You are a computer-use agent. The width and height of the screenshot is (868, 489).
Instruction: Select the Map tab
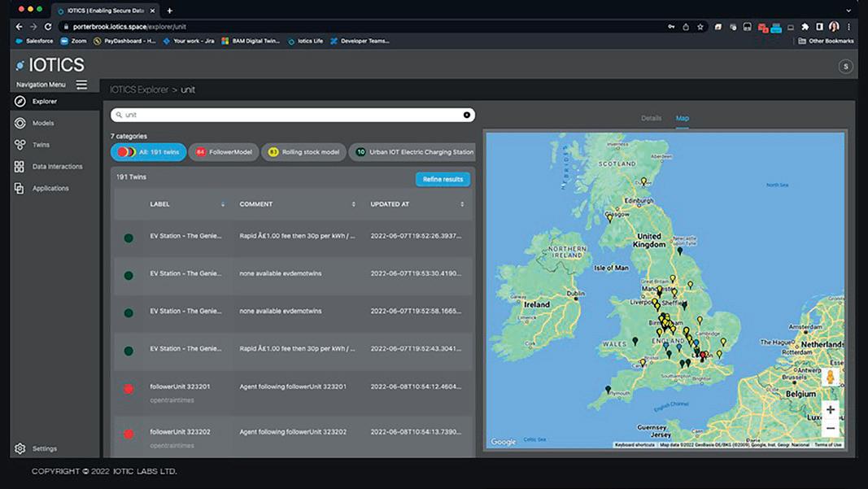click(x=682, y=118)
